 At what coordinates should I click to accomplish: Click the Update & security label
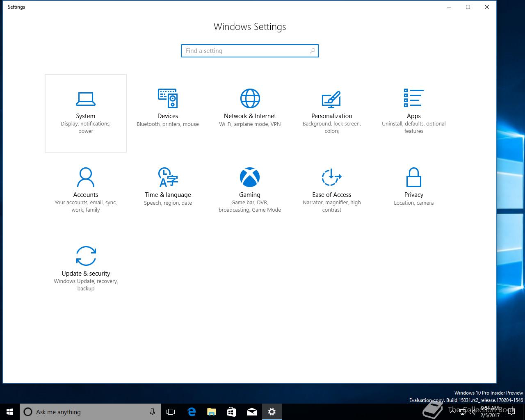click(86, 274)
